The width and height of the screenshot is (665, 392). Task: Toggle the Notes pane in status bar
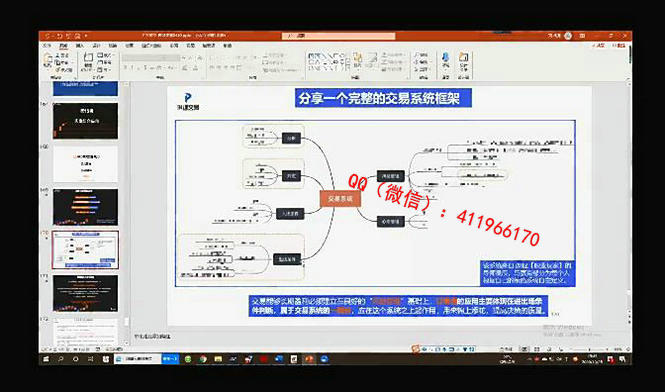pos(506,349)
